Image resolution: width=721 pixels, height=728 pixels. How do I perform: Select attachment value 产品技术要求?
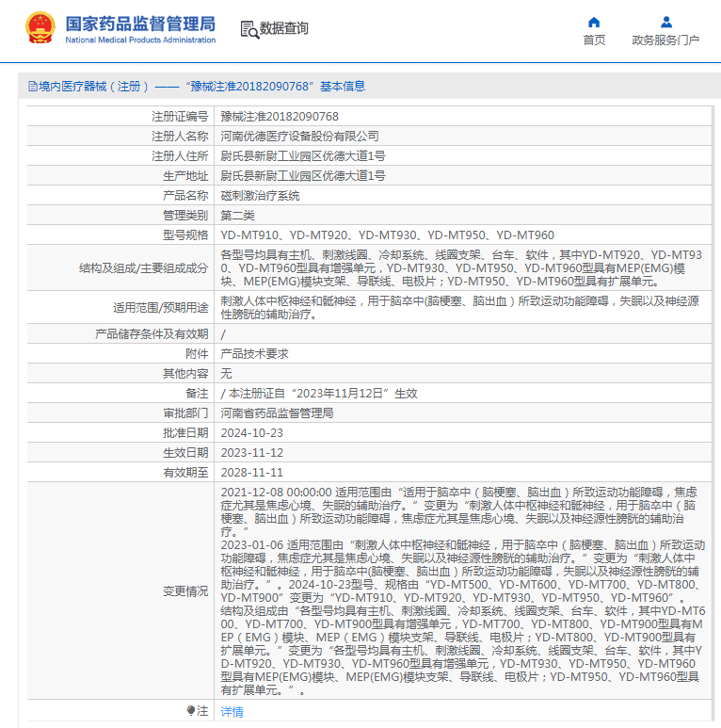pyautogui.click(x=255, y=354)
